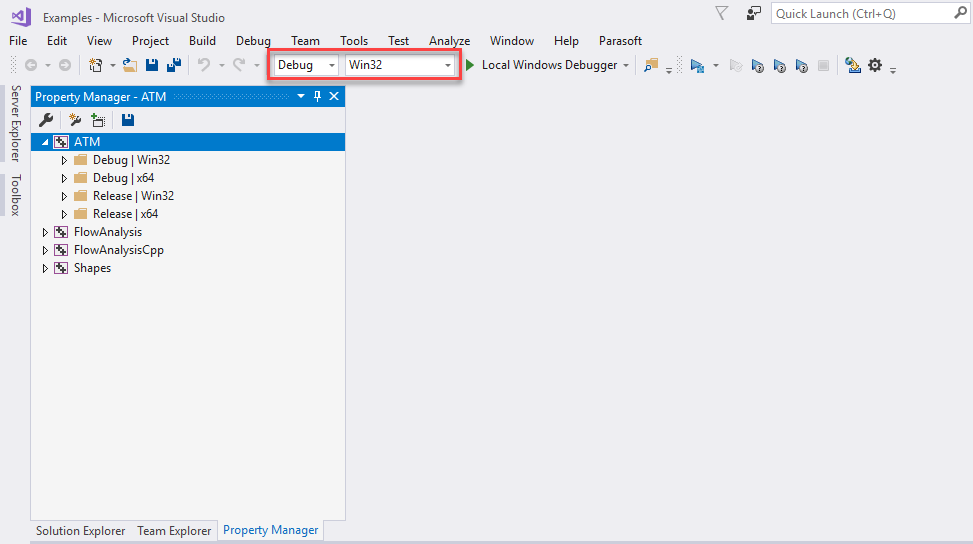
Task: Open the File menu
Action: tap(18, 41)
